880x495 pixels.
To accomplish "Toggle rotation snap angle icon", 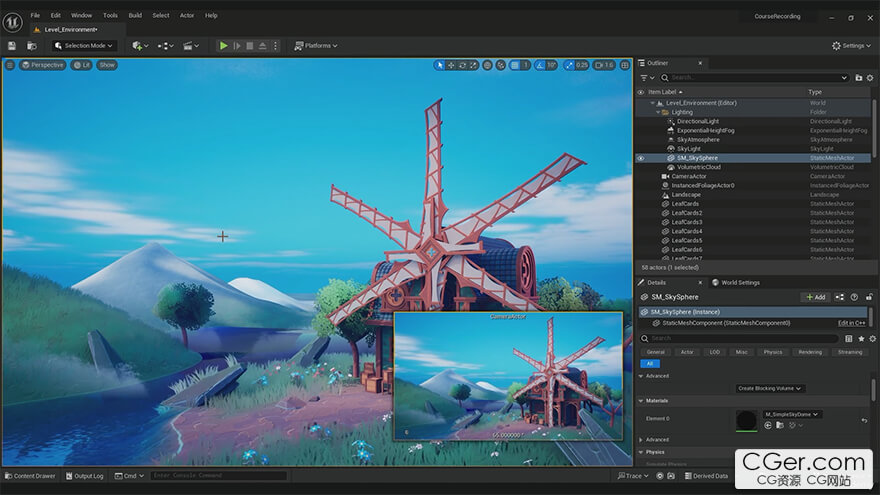I will click(539, 65).
